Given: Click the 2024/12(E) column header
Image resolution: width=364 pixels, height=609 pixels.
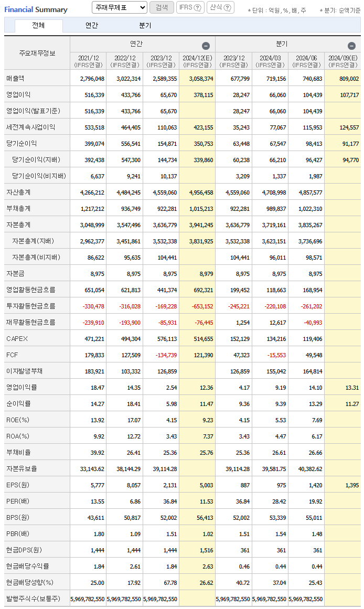Looking at the screenshot, I should pos(197,61).
